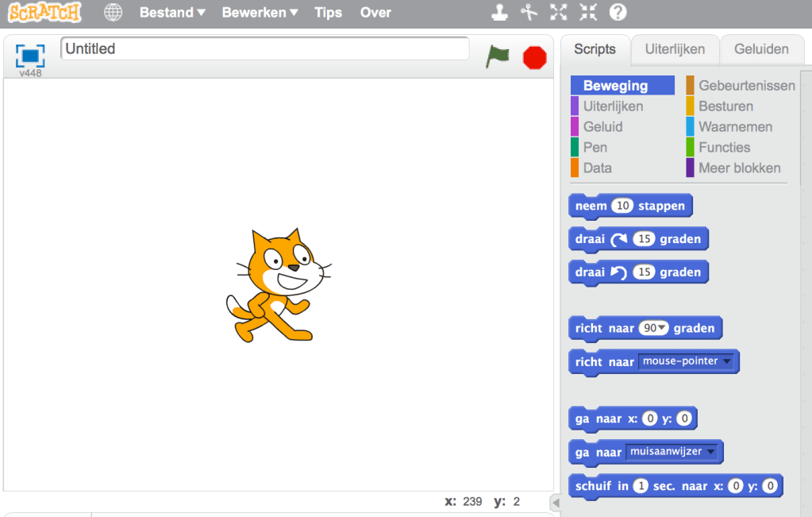812x517 pixels.
Task: Select the scissors delete tool
Action: [529, 13]
